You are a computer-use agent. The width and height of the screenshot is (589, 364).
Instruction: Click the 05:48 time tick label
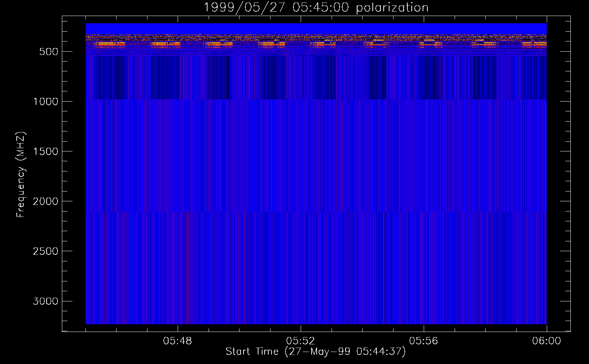tap(178, 341)
